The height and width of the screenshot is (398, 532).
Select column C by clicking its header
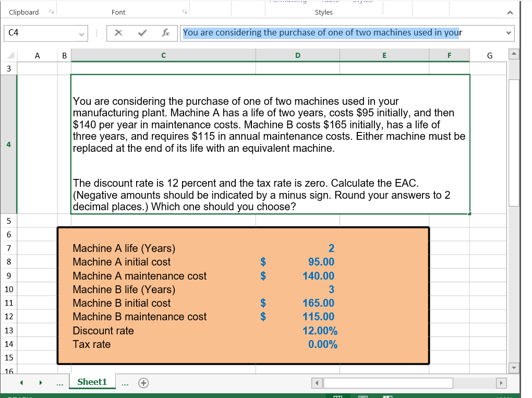163,55
